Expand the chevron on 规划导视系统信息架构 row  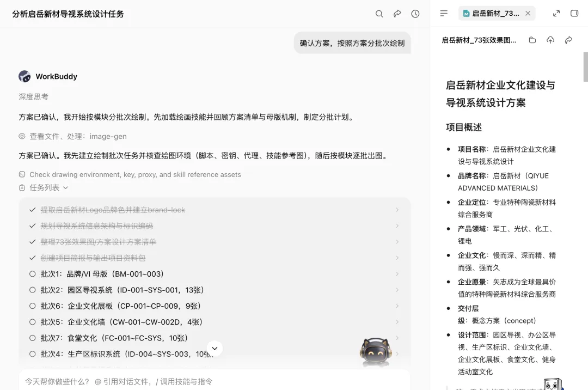point(397,226)
